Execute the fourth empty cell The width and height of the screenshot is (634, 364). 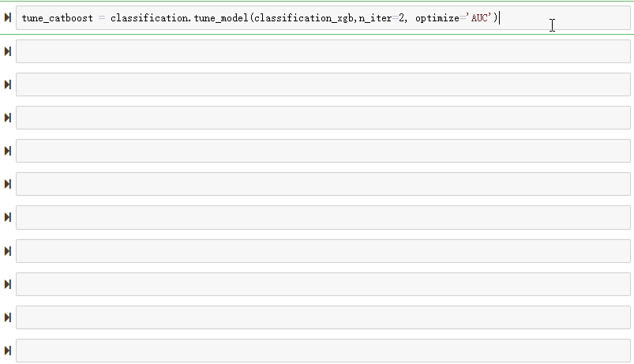click(x=7, y=151)
